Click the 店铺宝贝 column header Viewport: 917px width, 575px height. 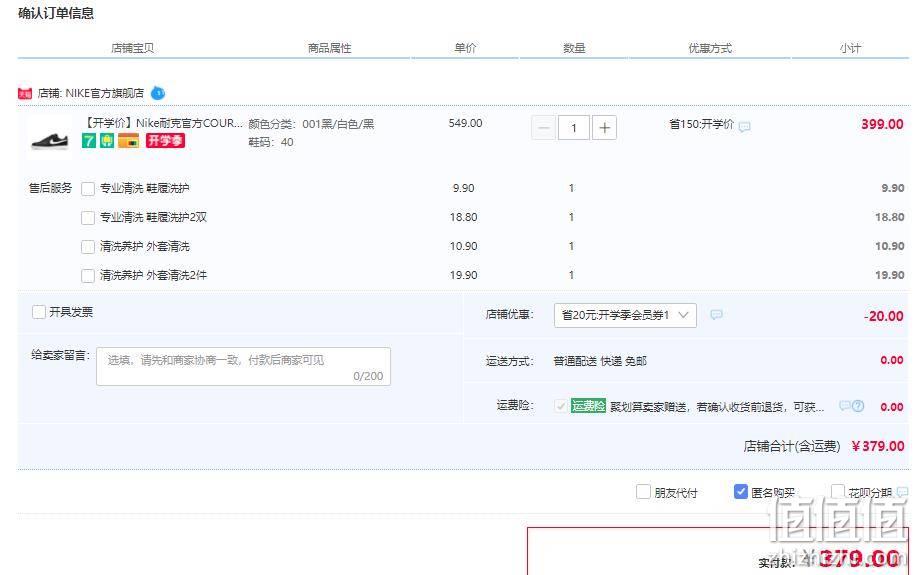[132, 48]
